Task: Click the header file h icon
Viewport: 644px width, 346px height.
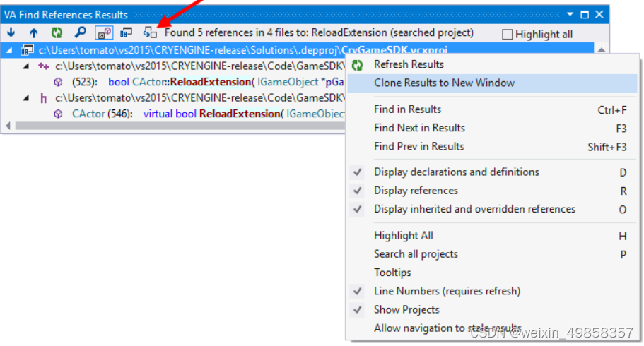Action: 44,98
